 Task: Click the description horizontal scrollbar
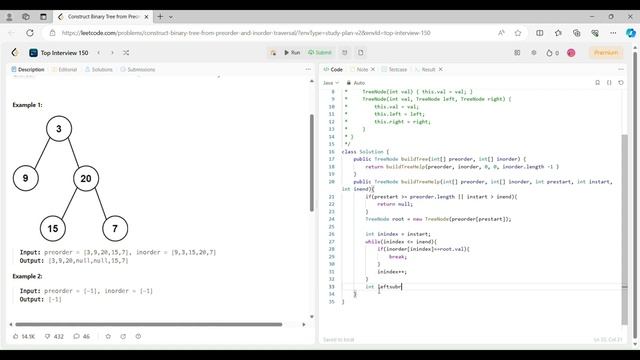(x=149, y=324)
